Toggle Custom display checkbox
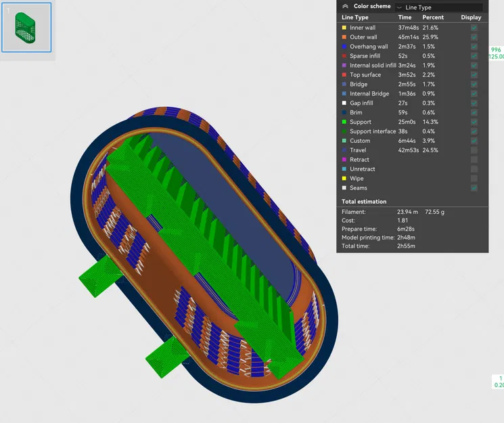Viewport: 504px width, 423px height. tap(474, 141)
